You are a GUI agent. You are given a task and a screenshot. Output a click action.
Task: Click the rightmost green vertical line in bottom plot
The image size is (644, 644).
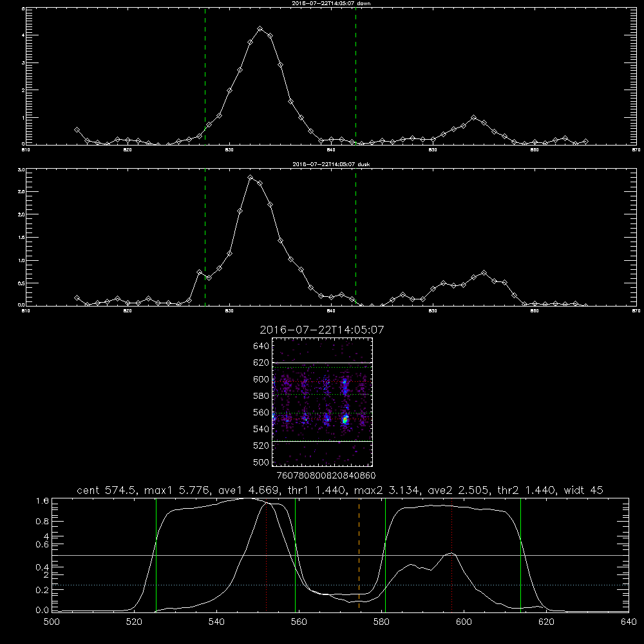pyautogui.click(x=520, y=554)
